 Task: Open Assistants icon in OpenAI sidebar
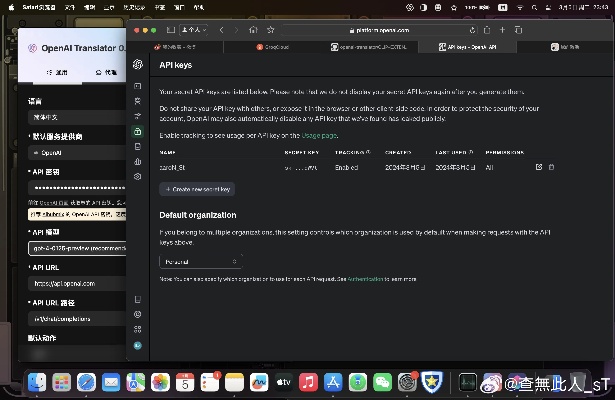click(x=138, y=101)
